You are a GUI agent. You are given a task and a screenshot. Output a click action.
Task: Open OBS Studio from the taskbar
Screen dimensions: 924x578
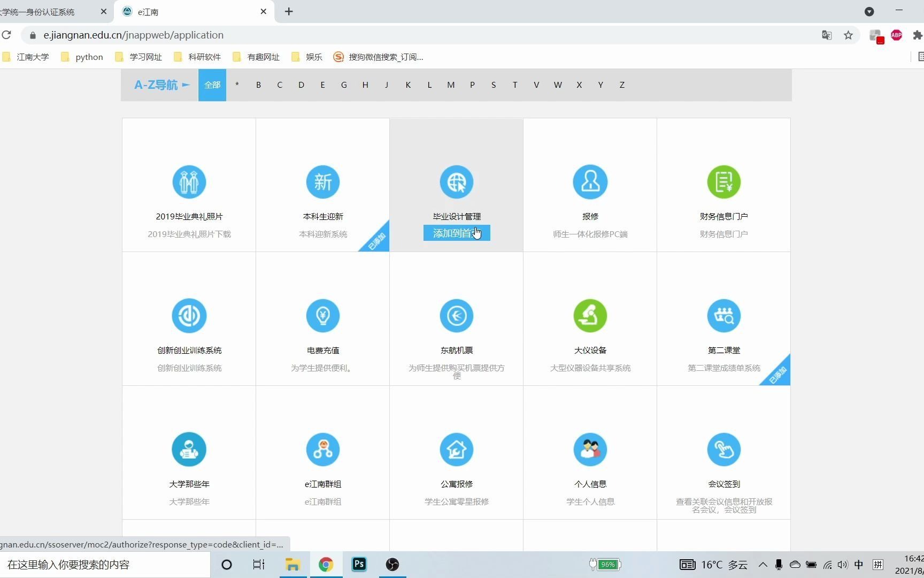tap(392, 565)
